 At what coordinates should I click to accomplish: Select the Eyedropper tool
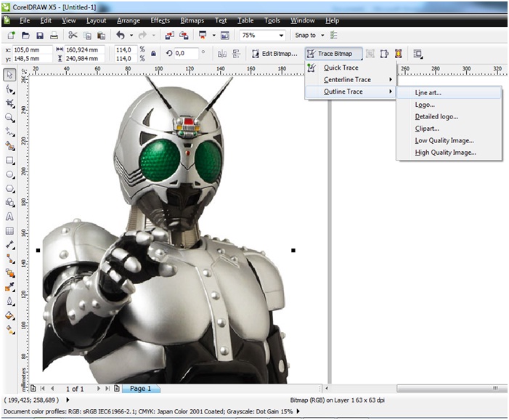pos(9,287)
